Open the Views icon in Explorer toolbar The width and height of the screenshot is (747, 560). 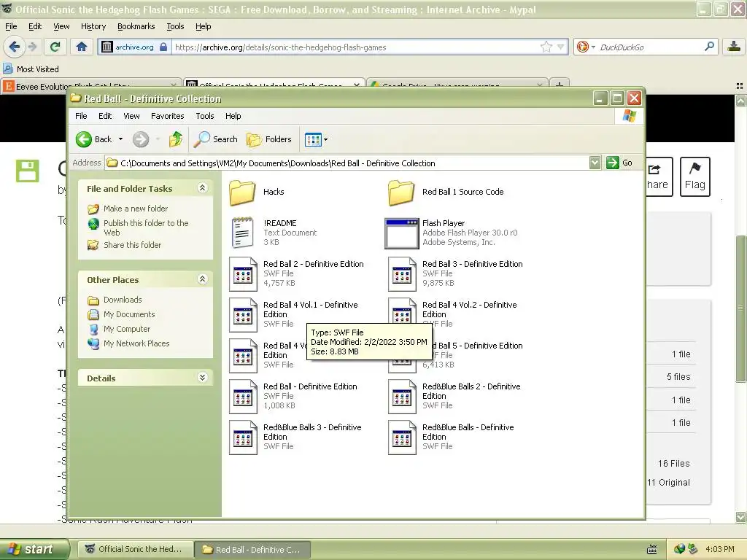click(x=313, y=139)
